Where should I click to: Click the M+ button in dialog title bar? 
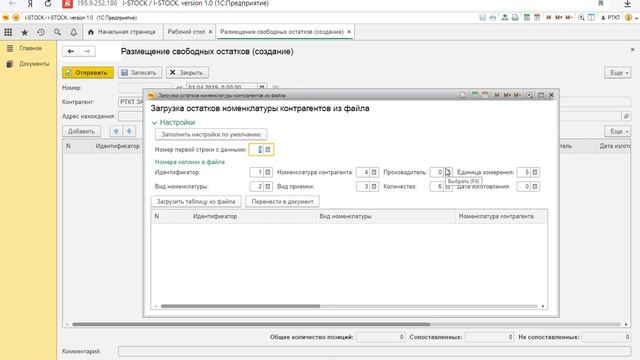507,95
